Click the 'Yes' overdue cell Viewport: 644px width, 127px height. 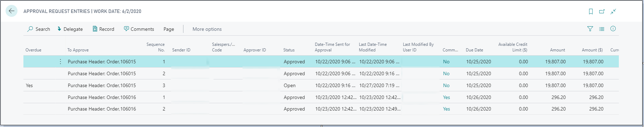pyautogui.click(x=29, y=85)
